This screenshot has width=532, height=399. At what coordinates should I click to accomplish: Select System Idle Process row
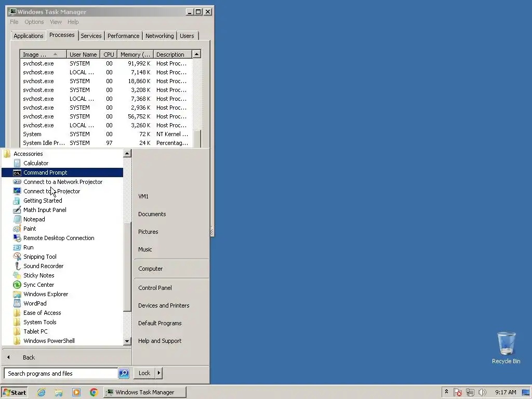[x=106, y=143]
